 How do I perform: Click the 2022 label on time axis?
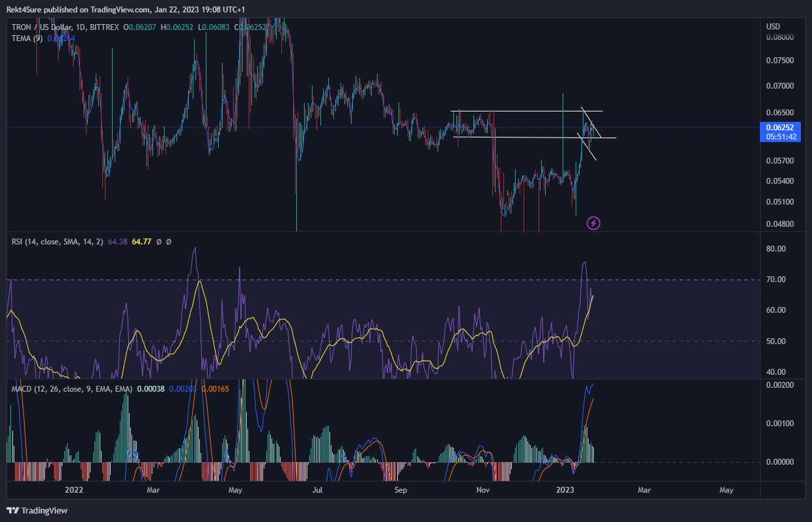[75, 490]
